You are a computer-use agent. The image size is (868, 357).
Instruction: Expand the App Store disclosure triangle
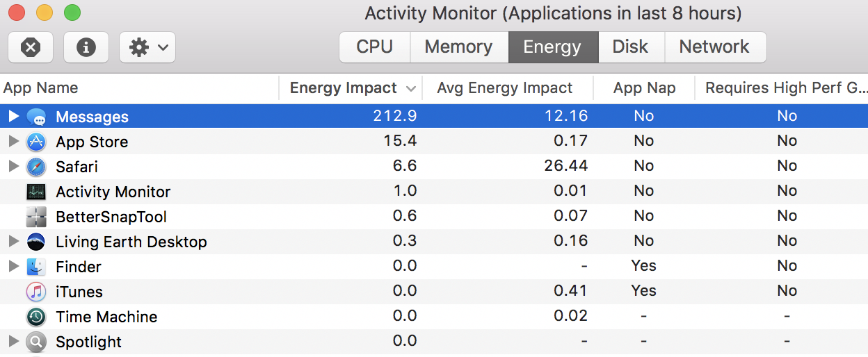[x=13, y=141]
